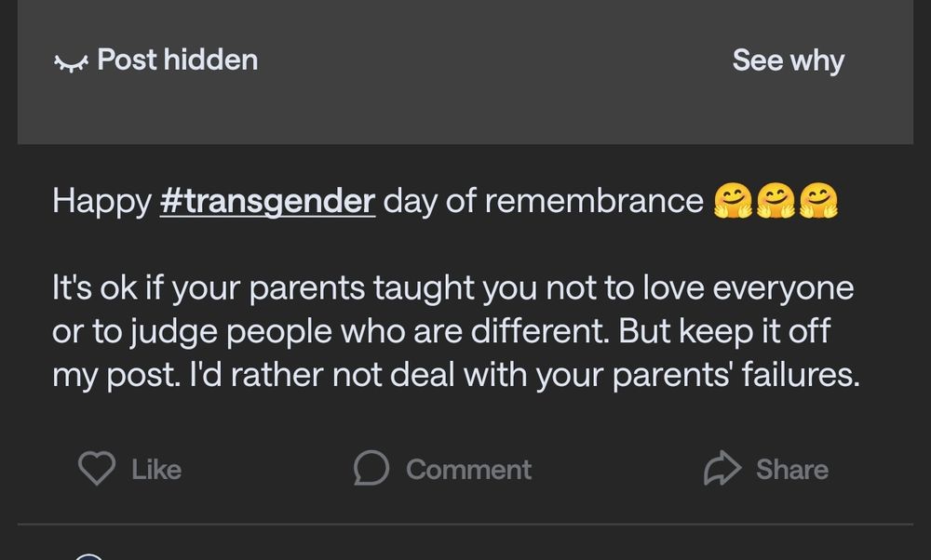Click the word Happy in the post
Image resolution: width=931 pixels, height=560 pixels.
[x=101, y=201]
